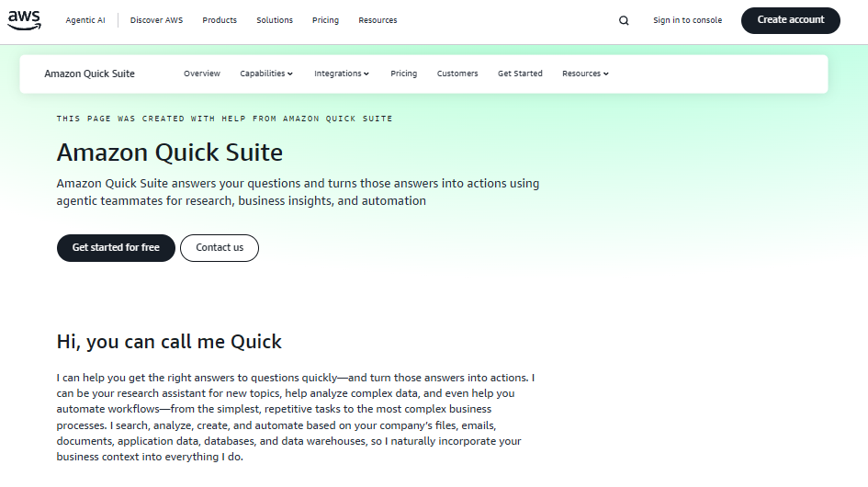Click the Get started for free button
This screenshot has height=487, width=868.
pyautogui.click(x=116, y=247)
